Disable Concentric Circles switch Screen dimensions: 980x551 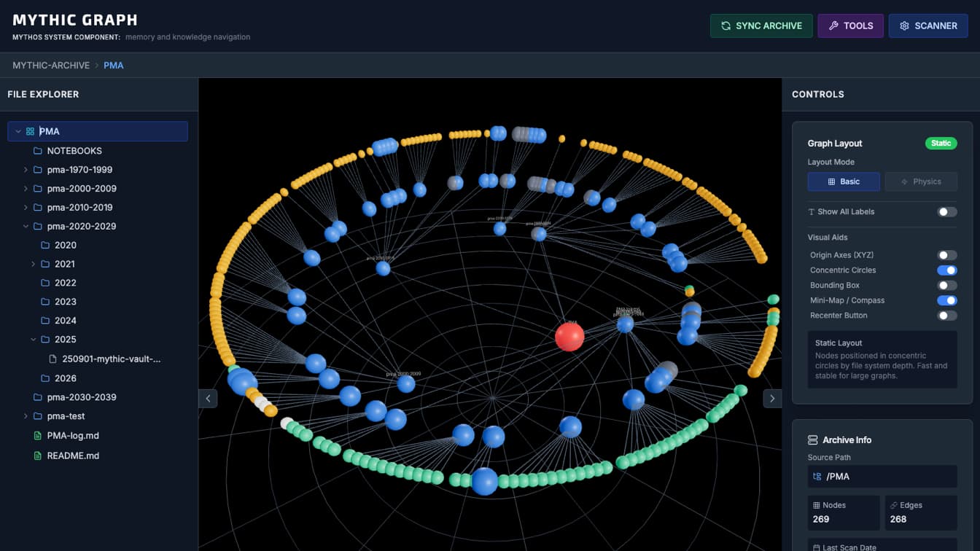click(947, 270)
